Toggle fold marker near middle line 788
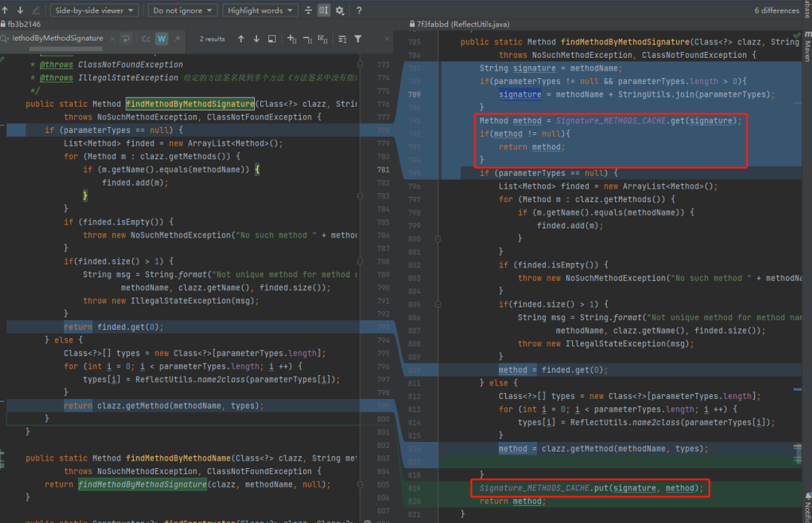The height and width of the screenshot is (523, 812). 360,261
